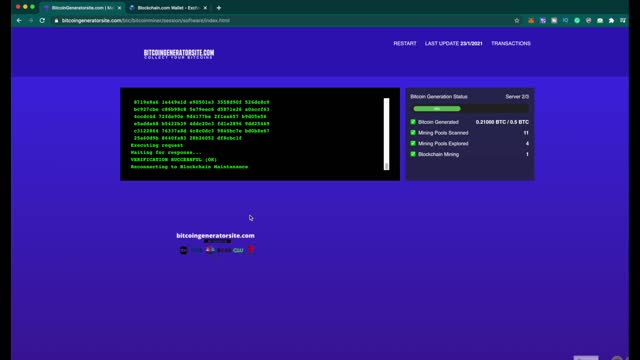Click the LAST UPDATE 23/1/2021 link
Image resolution: width=640 pixels, height=360 pixels.
pyautogui.click(x=453, y=43)
